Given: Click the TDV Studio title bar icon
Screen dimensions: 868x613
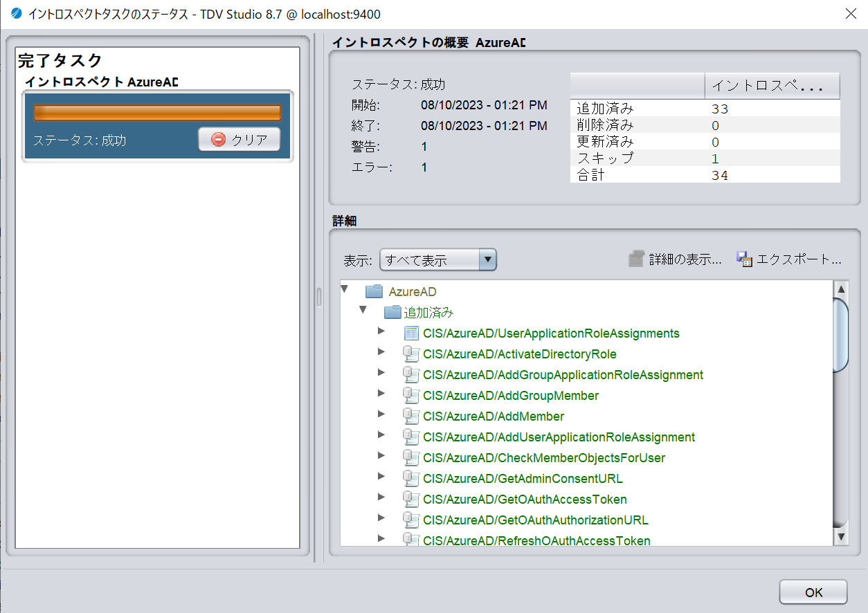Looking at the screenshot, I should [17, 14].
